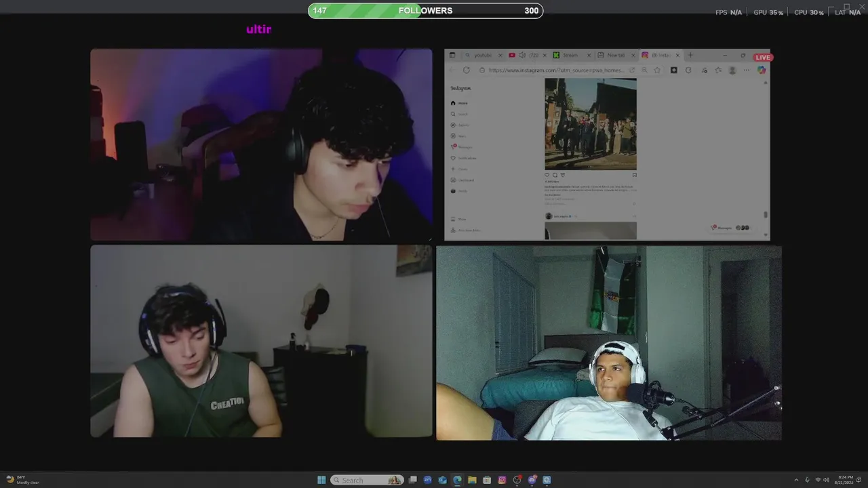The height and width of the screenshot is (488, 868).
Task: Open Instagram Create in the sidebar
Action: pos(459,169)
